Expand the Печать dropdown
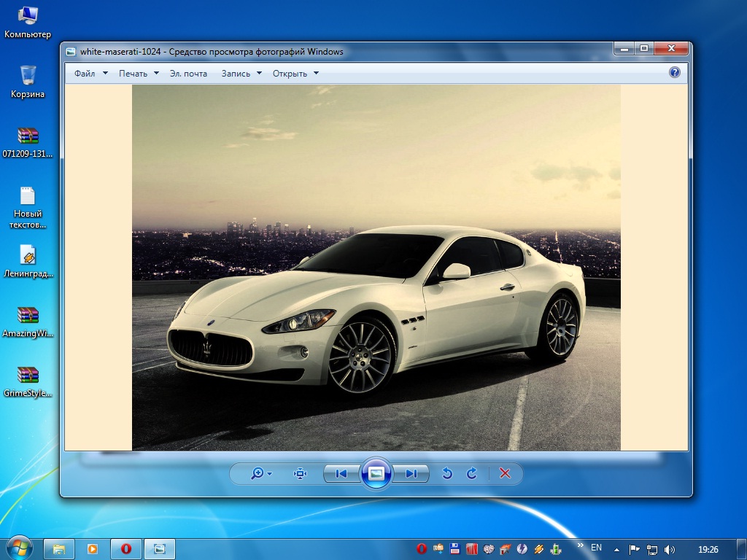This screenshot has width=747, height=560. coord(139,74)
